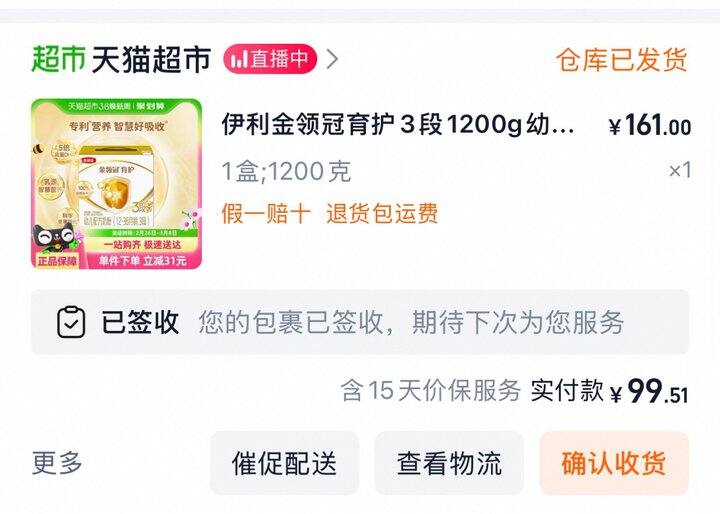Open the 天猫超市 store name
This screenshot has height=514, width=720.
[x=151, y=59]
